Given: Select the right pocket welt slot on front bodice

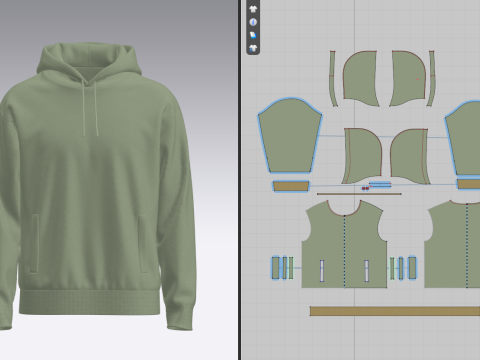Looking at the screenshot, I should tap(367, 271).
